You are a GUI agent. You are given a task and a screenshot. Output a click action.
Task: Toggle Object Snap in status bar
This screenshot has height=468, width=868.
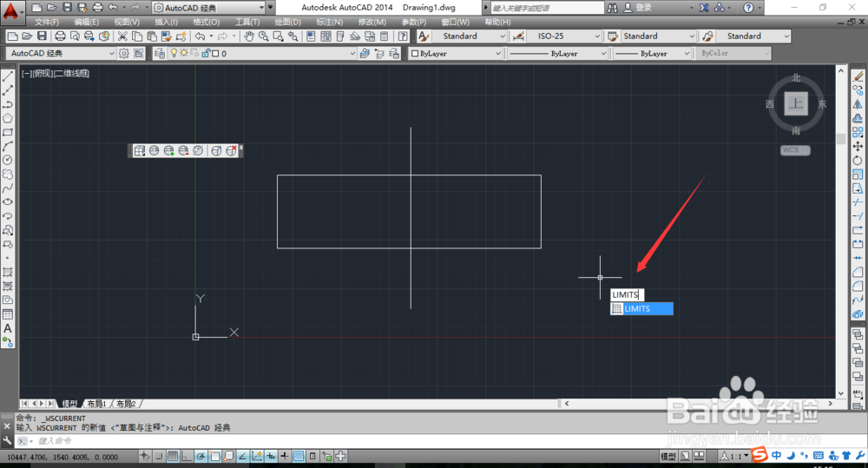point(214,457)
